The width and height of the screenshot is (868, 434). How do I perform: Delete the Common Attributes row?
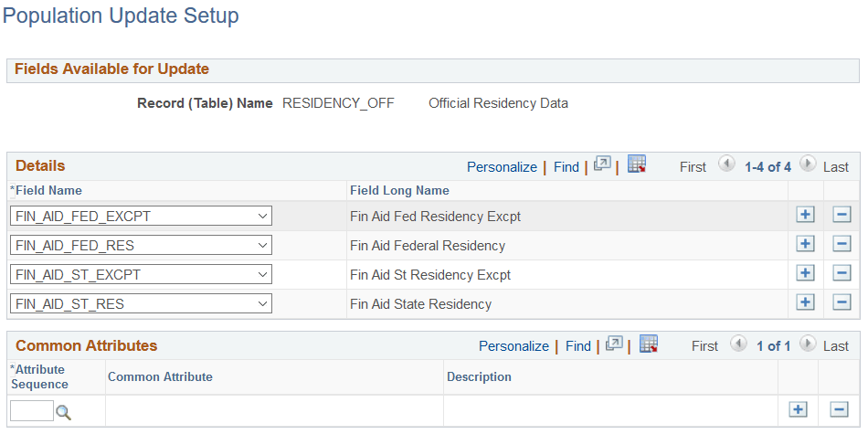click(x=838, y=409)
